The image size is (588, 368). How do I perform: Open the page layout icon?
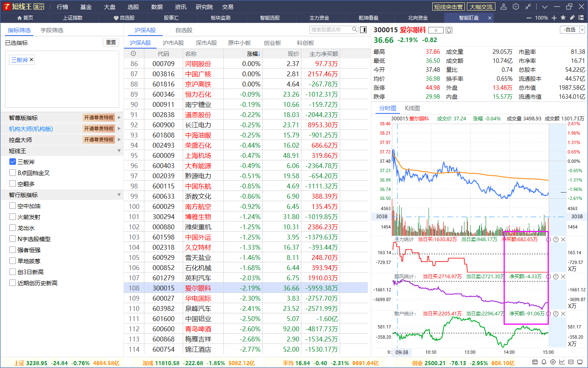coord(581,18)
